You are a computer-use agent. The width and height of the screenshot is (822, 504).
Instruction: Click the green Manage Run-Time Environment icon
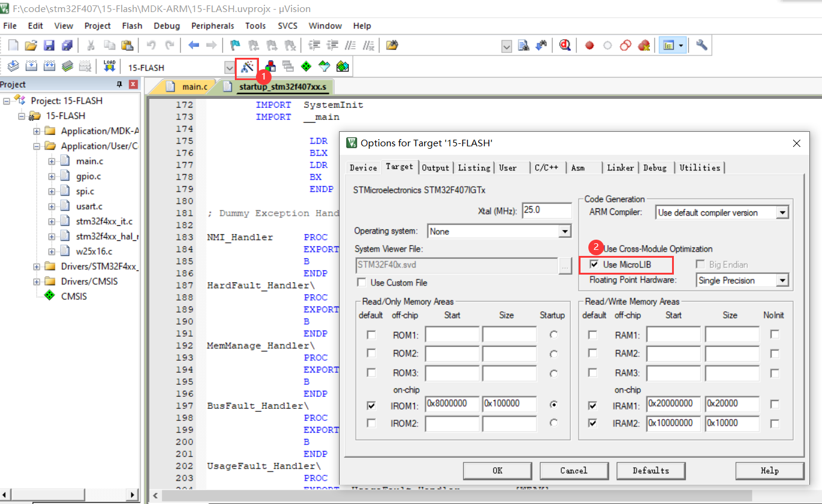(x=306, y=66)
